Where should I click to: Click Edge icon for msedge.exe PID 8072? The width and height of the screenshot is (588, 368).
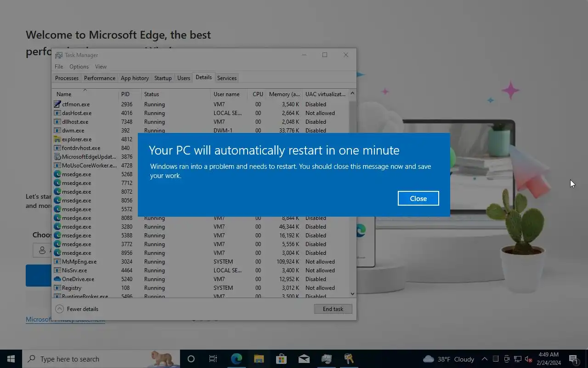point(57,192)
